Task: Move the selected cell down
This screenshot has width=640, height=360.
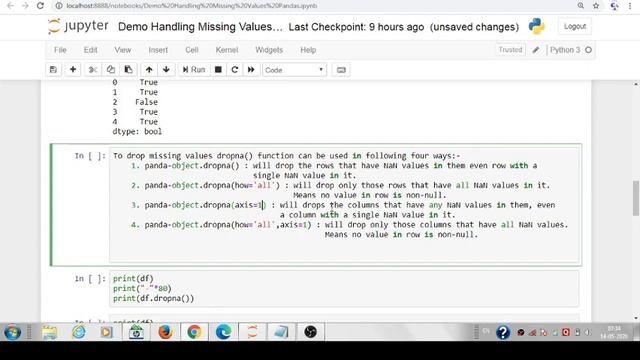Action: [x=166, y=70]
